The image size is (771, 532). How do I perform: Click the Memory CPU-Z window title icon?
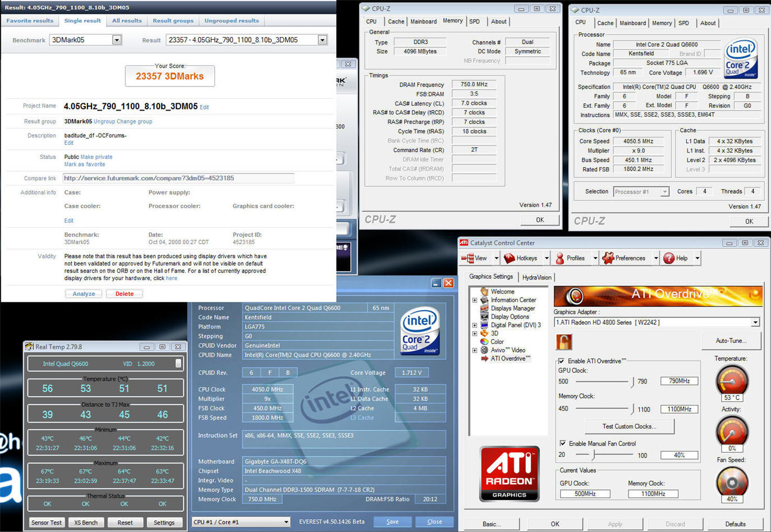[x=366, y=8]
